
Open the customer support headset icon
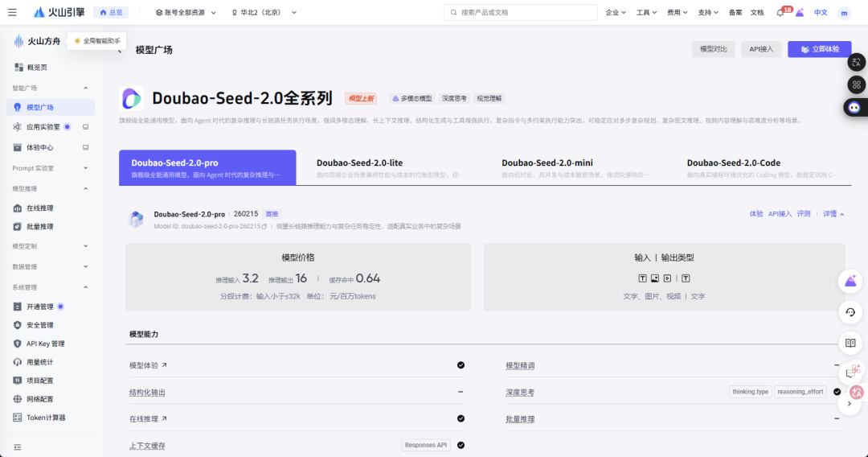click(x=850, y=312)
